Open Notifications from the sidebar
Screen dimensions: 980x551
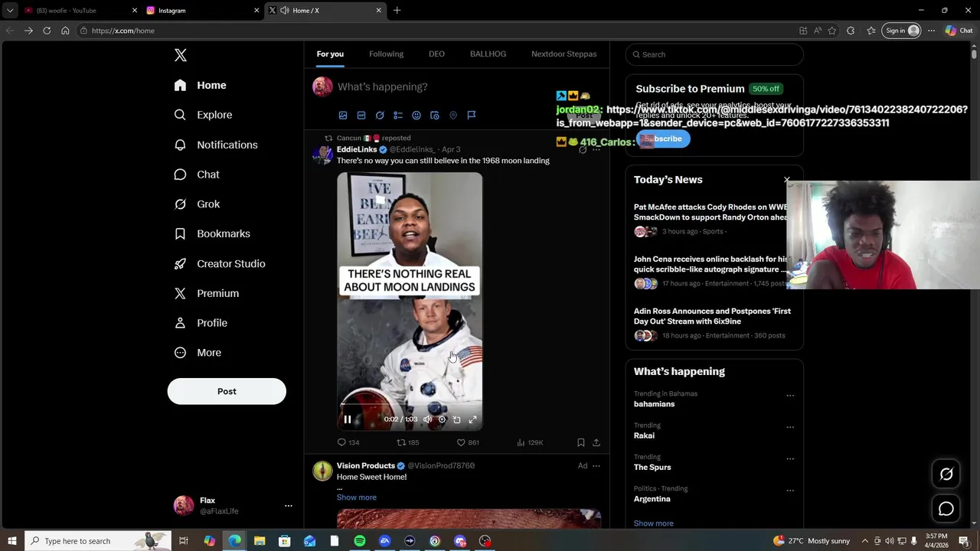(x=215, y=145)
